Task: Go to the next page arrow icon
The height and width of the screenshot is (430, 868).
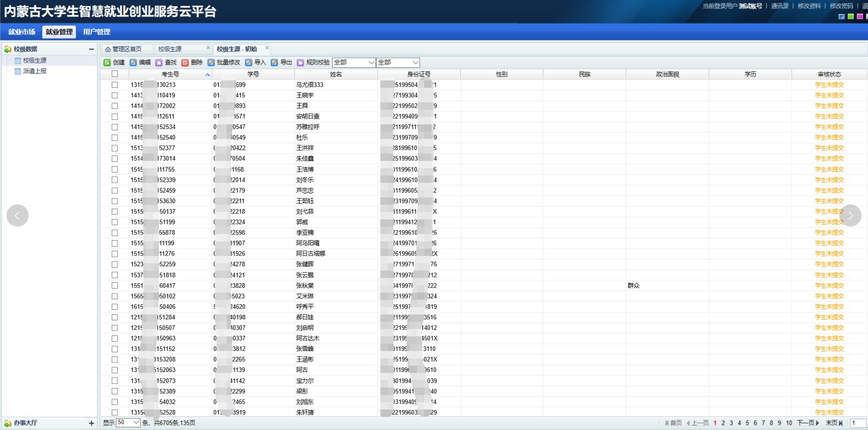Action: point(817,423)
